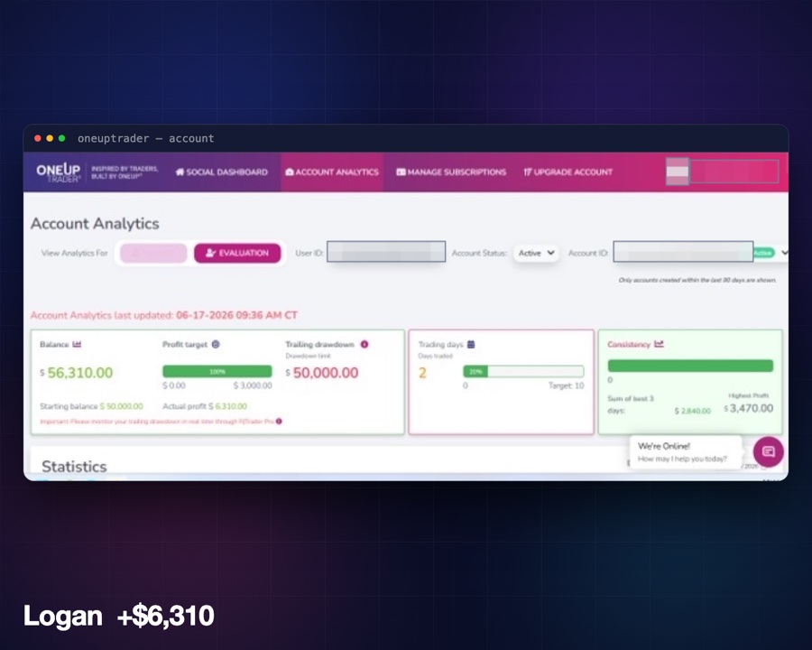Click the Profit target progress bar
This screenshot has height=650, width=812.
pyautogui.click(x=217, y=371)
